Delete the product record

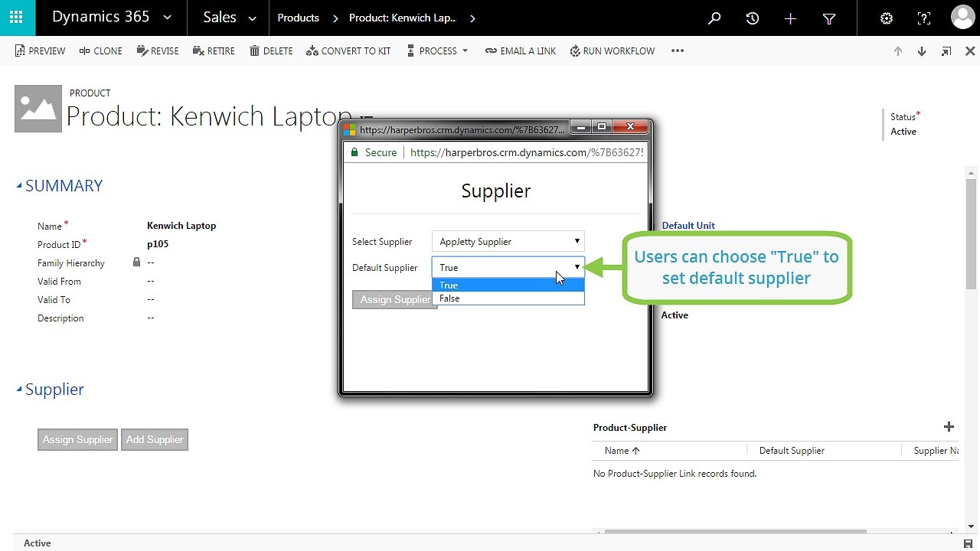(271, 51)
